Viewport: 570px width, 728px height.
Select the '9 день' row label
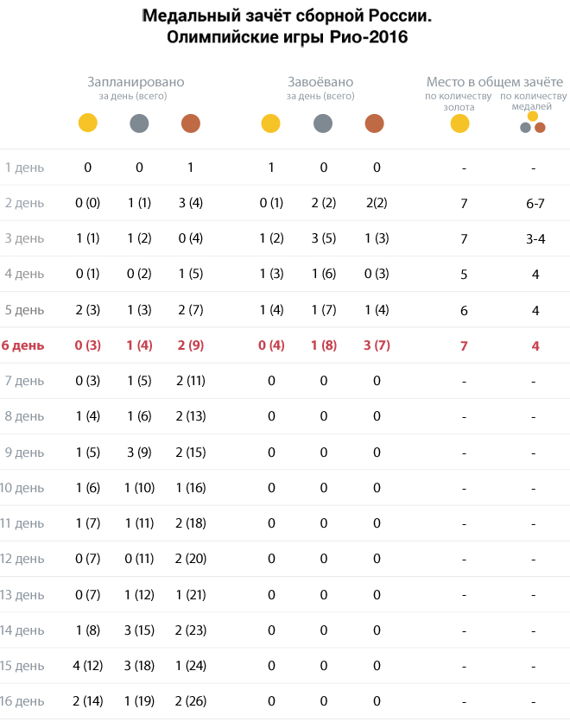[x=24, y=453]
